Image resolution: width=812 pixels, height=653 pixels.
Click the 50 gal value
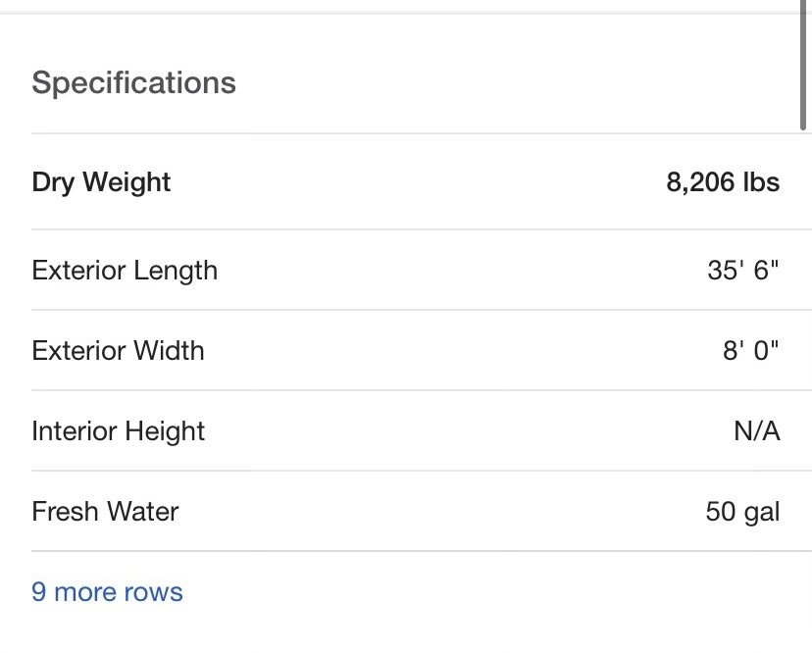click(x=742, y=512)
